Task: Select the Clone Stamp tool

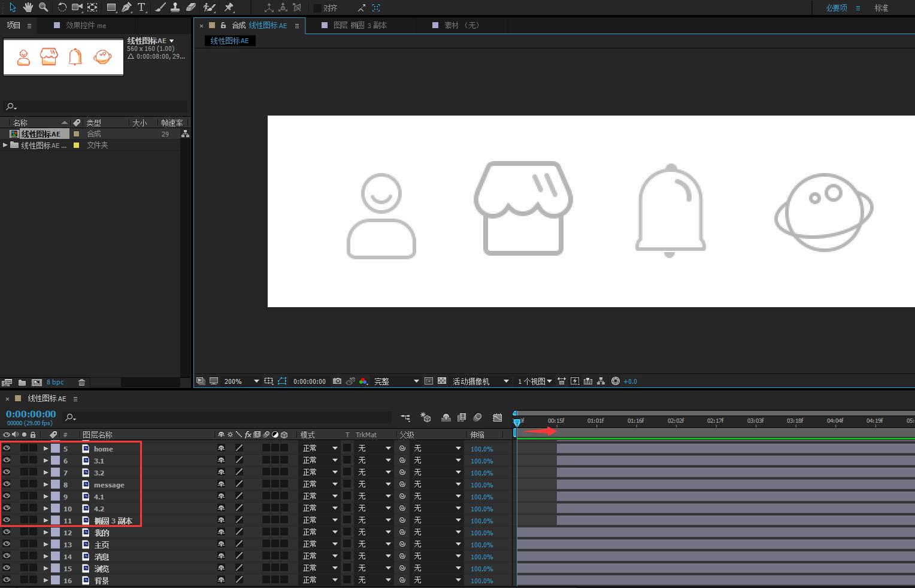Action: (x=175, y=7)
